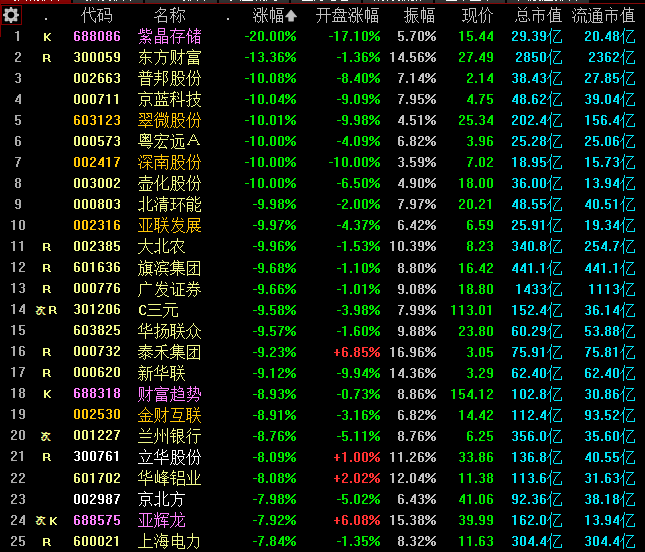
Task: Click stock code 002987
Action: click(97, 499)
